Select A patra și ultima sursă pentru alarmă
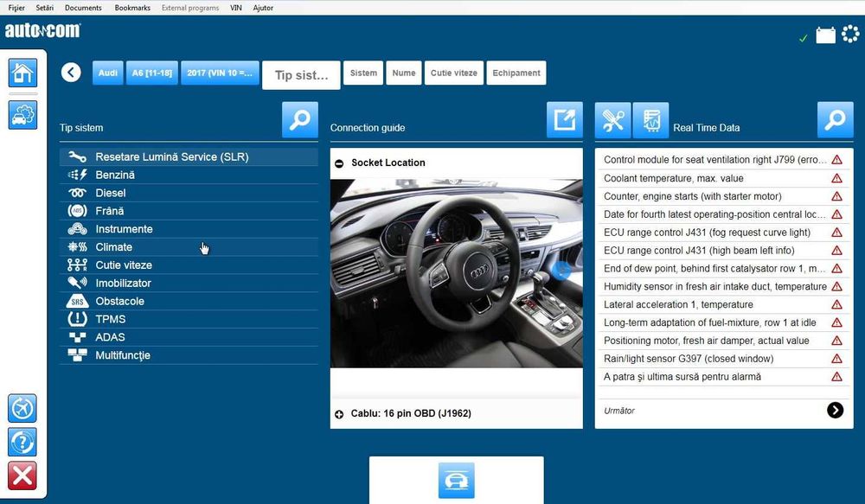Screen dimensions: 865x504 tap(723, 377)
